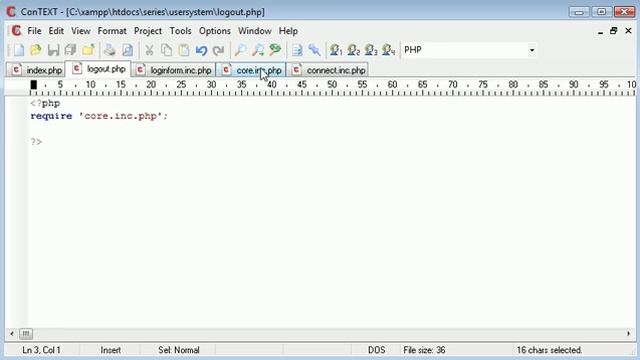The image size is (640, 360).
Task: Switch to the index.php tab
Action: click(x=36, y=70)
